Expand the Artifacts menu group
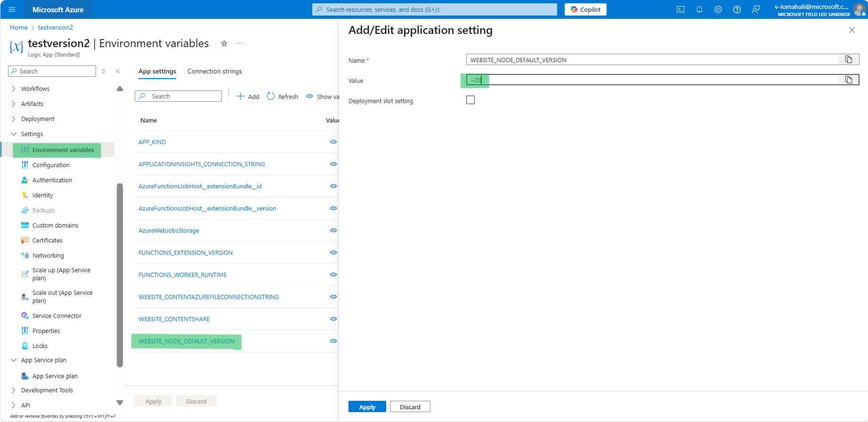868x422 pixels. tap(14, 104)
